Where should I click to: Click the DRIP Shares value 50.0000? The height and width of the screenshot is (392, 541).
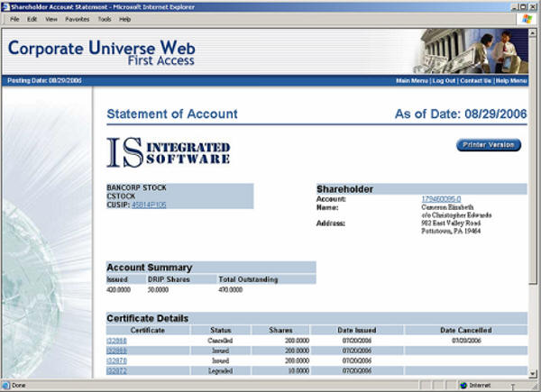pos(158,290)
